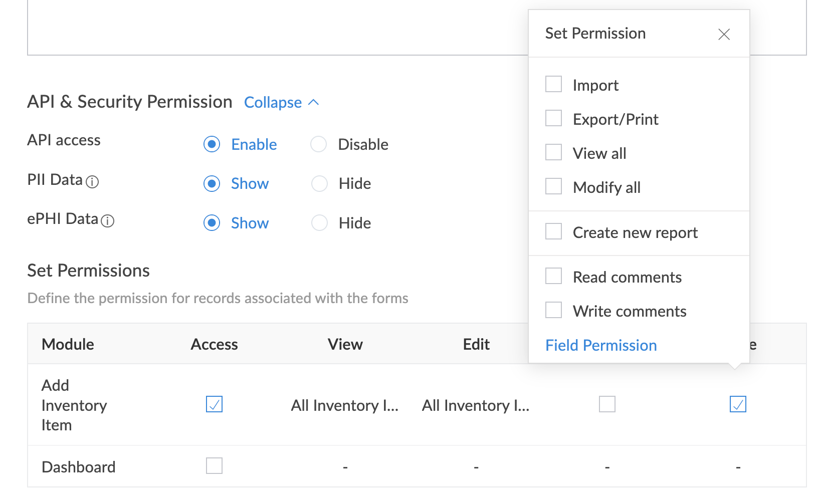
Task: Choose Hide for ePHI Data
Action: 319,223
